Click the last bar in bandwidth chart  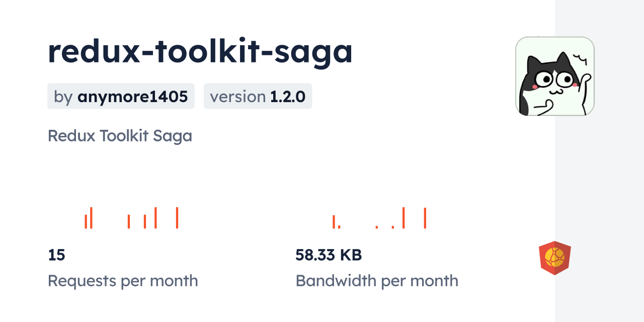pyautogui.click(x=425, y=218)
